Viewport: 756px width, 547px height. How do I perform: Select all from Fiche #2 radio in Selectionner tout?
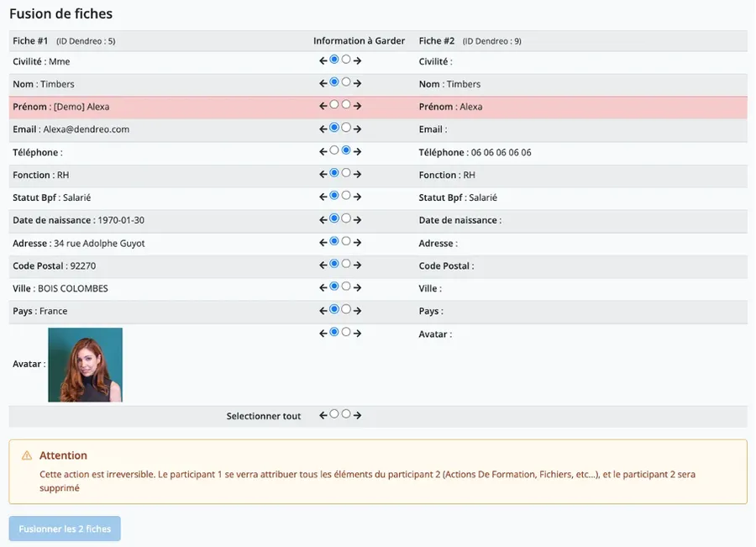(346, 414)
